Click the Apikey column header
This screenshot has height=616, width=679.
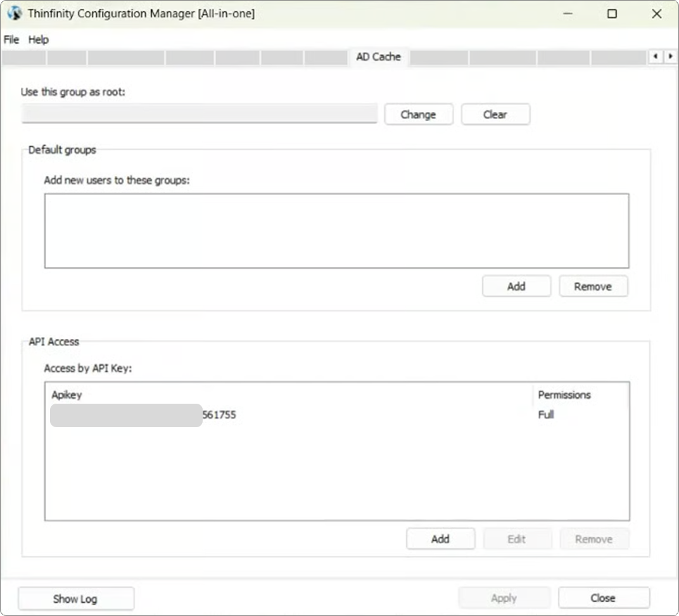67,395
